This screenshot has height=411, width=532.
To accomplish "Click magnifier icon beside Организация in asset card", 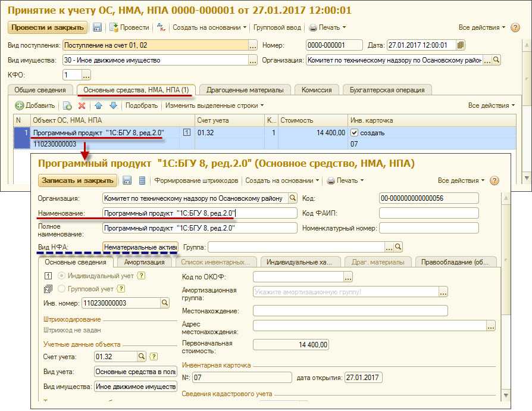I will click(x=292, y=198).
